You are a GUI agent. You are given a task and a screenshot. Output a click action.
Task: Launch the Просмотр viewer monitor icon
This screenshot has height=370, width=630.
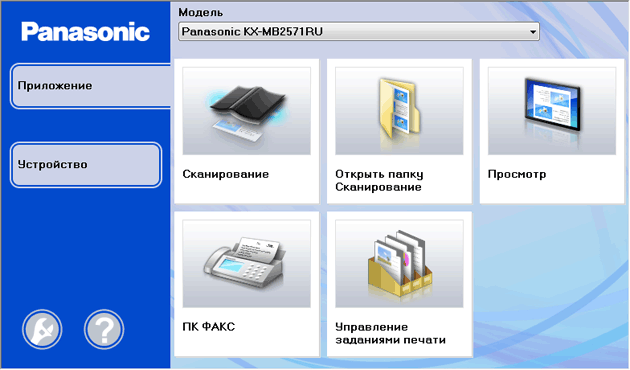[x=552, y=111]
